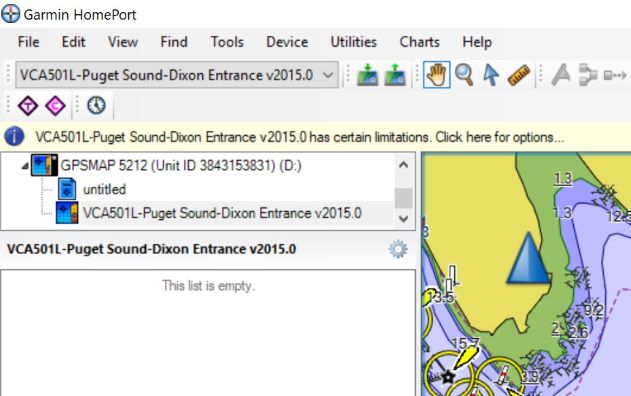The width and height of the screenshot is (631, 396).
Task: Collapse the GPSMAP 5212 device tree node
Action: coord(25,166)
